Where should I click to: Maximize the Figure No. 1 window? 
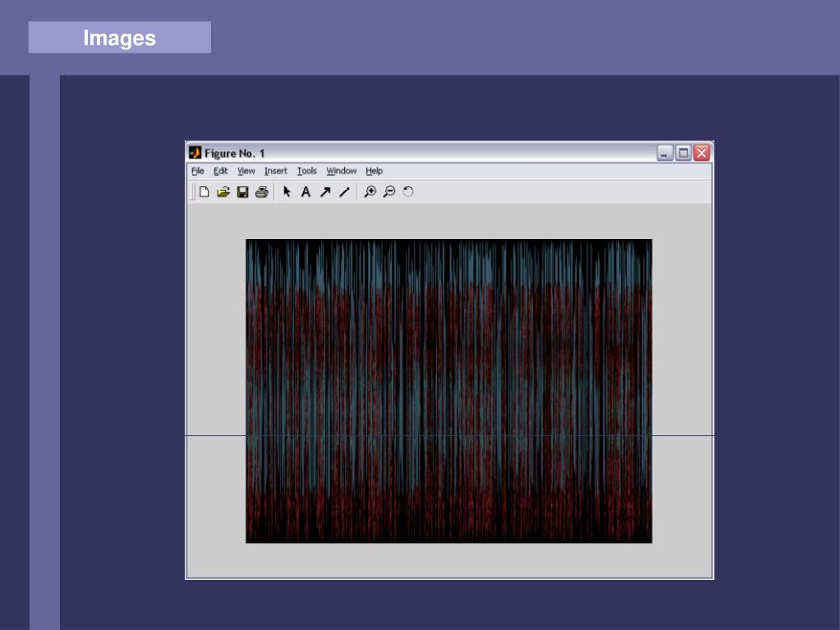click(x=683, y=154)
